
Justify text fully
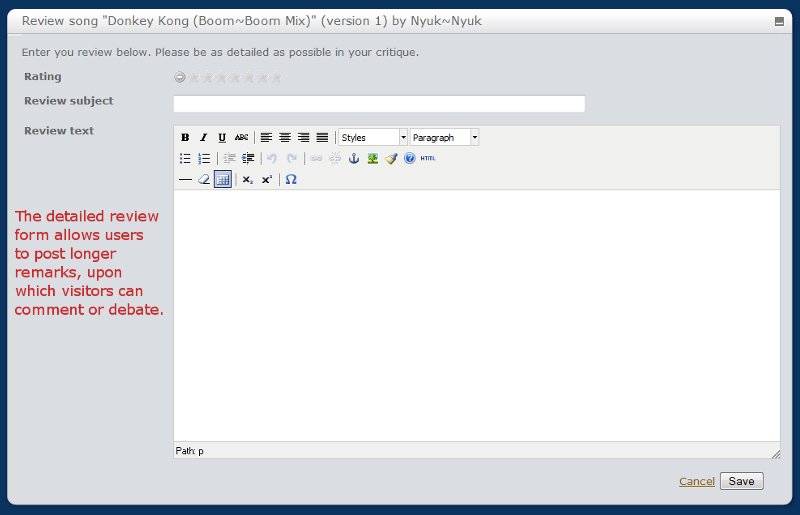click(322, 137)
